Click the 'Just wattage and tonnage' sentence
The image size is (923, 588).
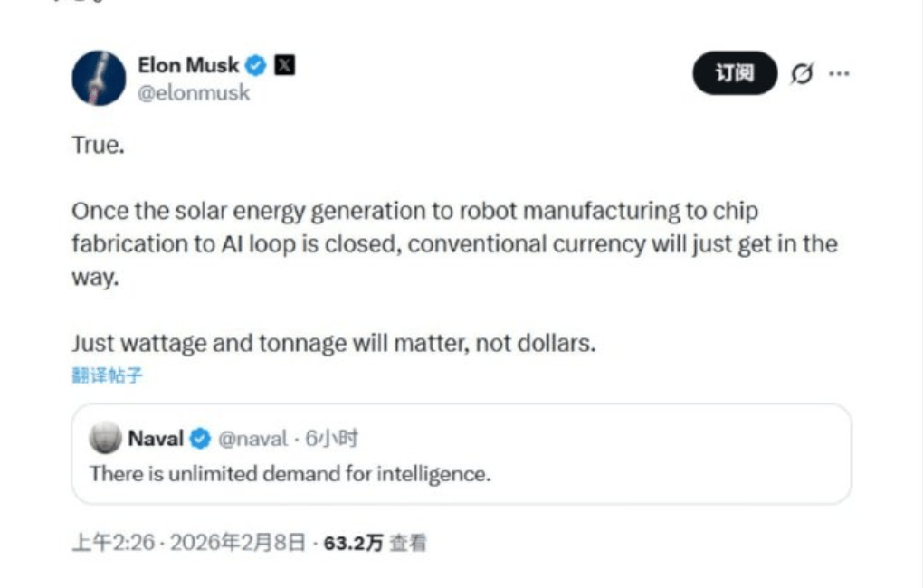click(x=333, y=344)
